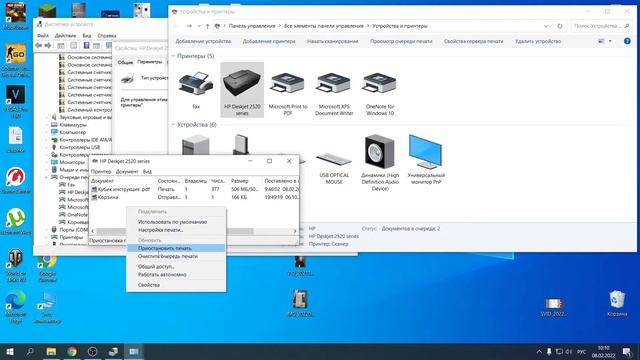This screenshot has width=640, height=360.
Task: Toggle Работать автономно in context menu
Action: [176, 275]
